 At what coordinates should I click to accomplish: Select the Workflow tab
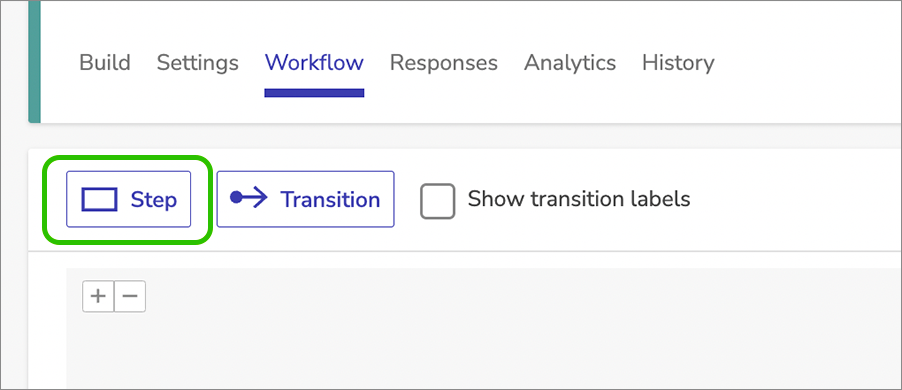pos(314,62)
